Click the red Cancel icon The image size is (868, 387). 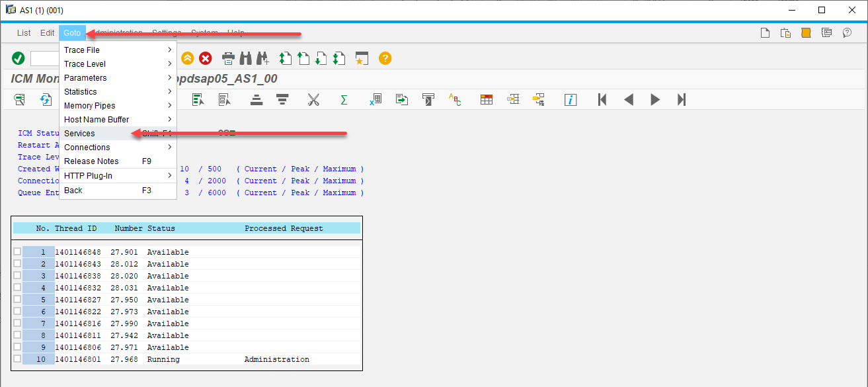pos(206,58)
